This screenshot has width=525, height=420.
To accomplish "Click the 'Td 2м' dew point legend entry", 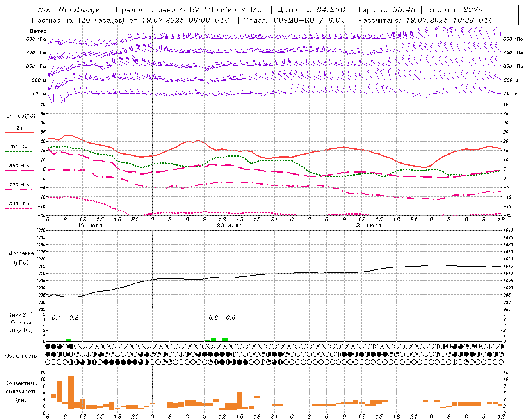I will click(19, 147).
